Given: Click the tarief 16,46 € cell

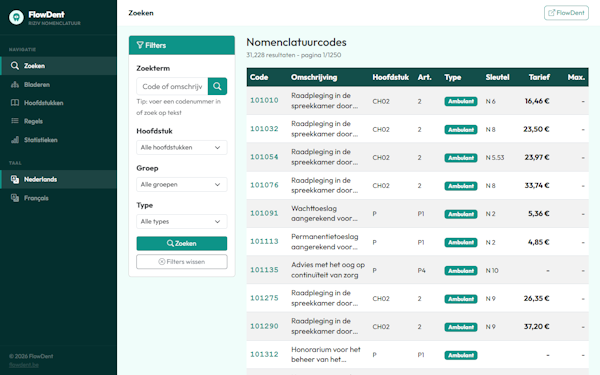Looking at the screenshot, I should point(537,101).
